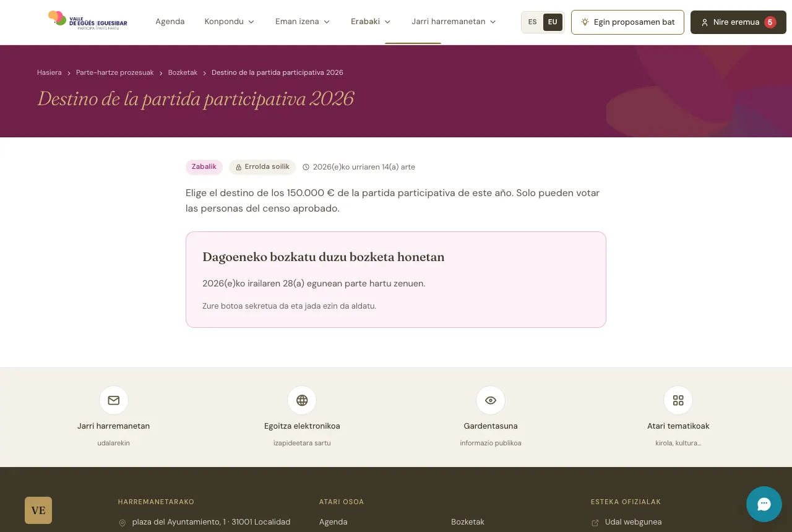Click the heading Dagoeneko bozkatu duzu bozketa honetan

pos(324,257)
